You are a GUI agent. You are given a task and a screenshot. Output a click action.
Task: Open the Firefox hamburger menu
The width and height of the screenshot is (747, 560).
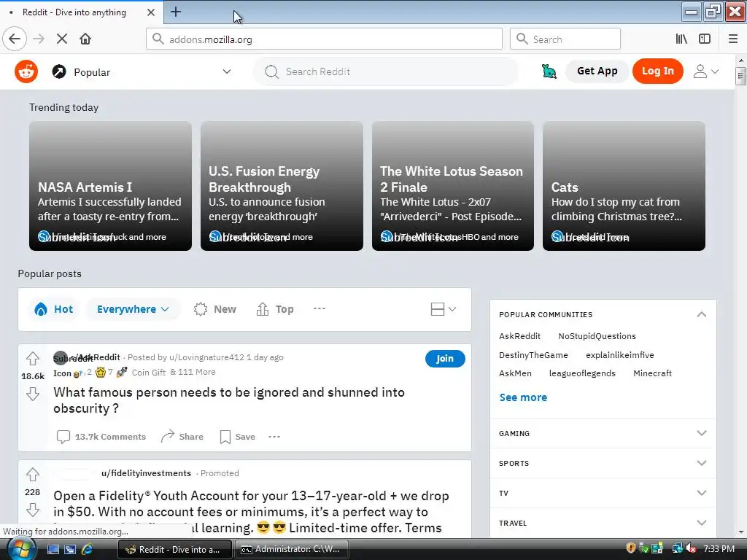(x=733, y=39)
